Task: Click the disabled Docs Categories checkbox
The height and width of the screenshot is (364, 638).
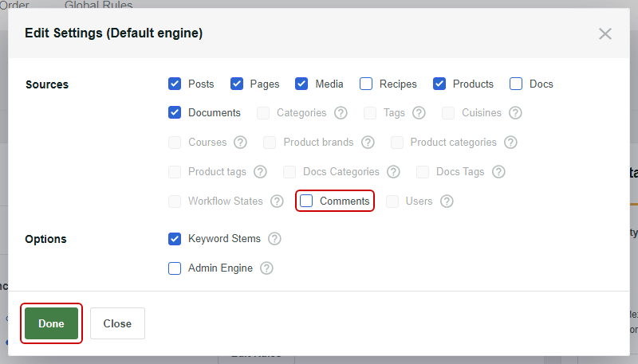Action: [289, 171]
